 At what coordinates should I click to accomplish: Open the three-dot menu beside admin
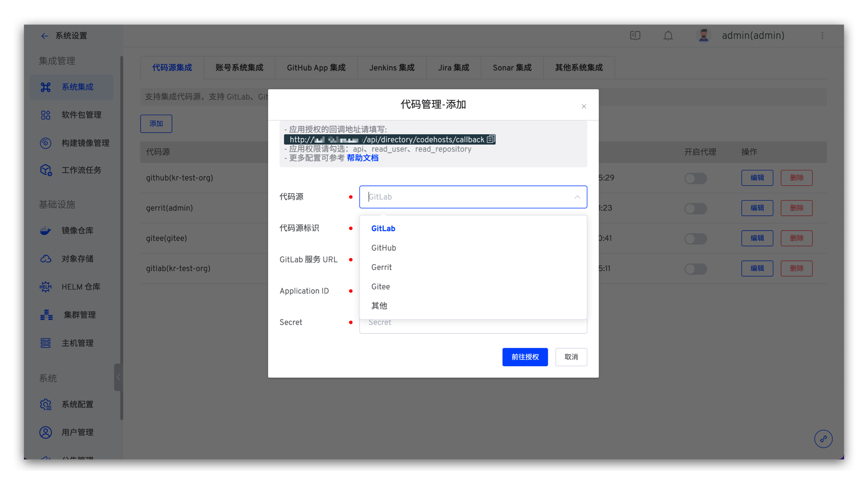click(x=822, y=36)
